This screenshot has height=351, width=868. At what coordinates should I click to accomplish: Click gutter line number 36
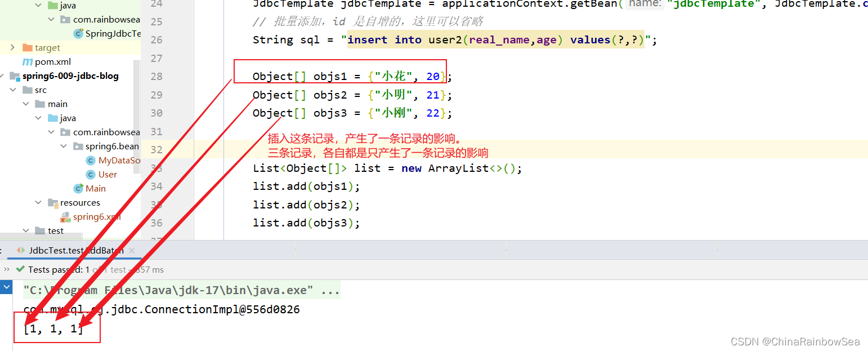point(156,223)
